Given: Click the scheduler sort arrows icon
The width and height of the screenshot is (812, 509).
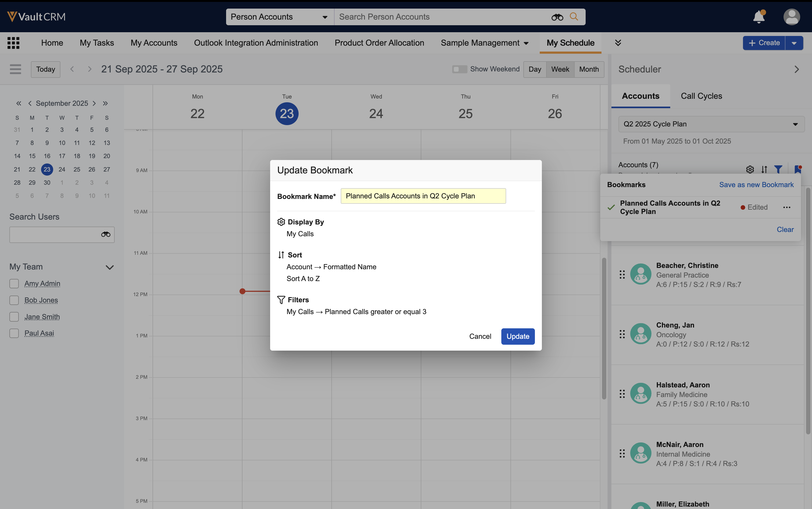Looking at the screenshot, I should pos(764,169).
